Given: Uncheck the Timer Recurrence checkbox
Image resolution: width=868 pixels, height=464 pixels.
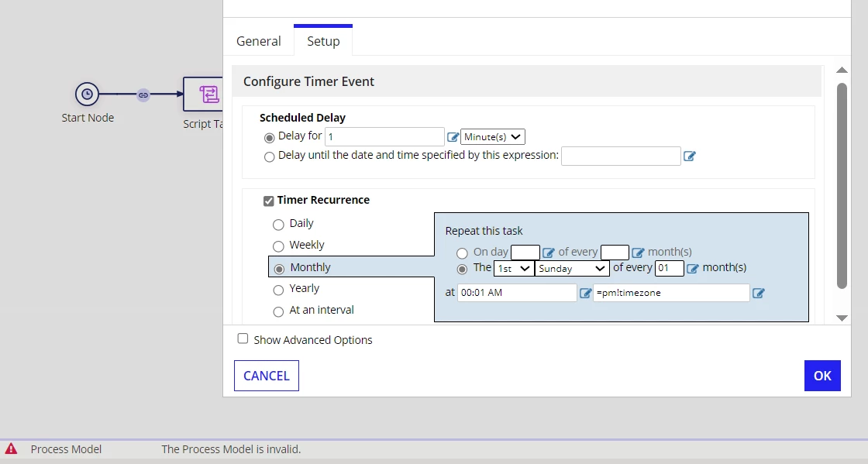Looking at the screenshot, I should 268,201.
